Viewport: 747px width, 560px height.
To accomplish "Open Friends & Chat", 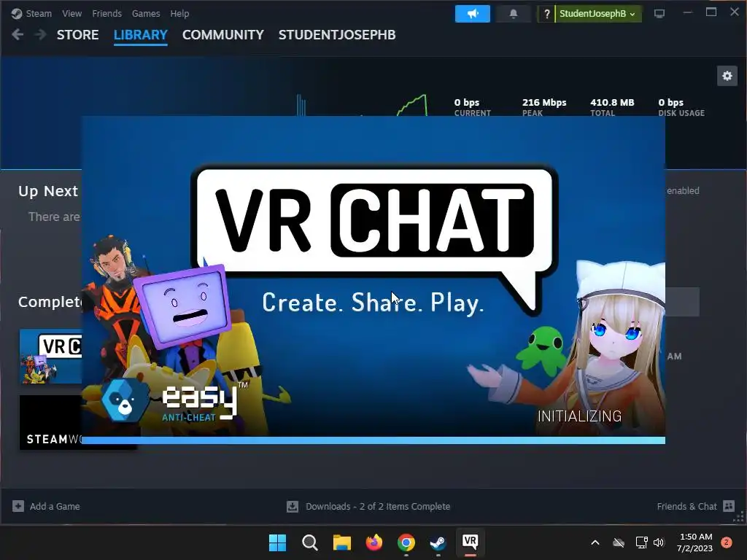I will [x=695, y=506].
